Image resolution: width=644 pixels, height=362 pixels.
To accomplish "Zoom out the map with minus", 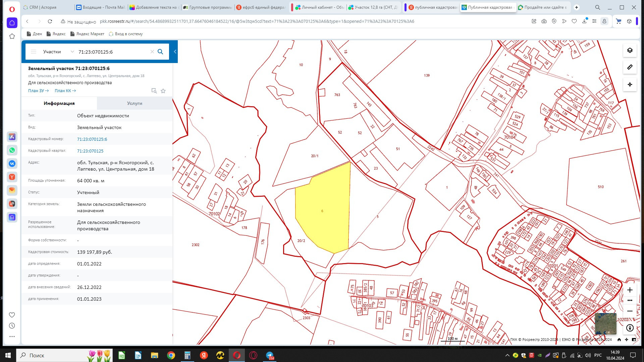I will click(630, 311).
